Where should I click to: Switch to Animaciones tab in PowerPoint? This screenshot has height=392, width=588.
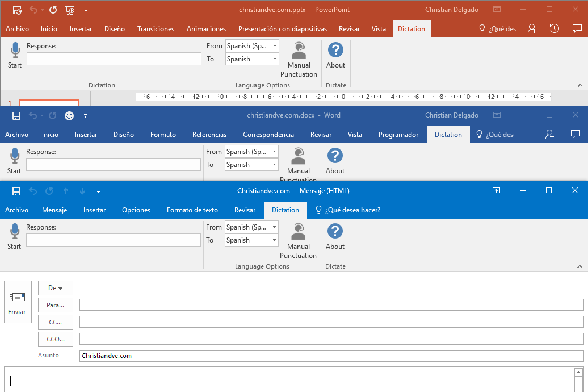click(x=206, y=29)
